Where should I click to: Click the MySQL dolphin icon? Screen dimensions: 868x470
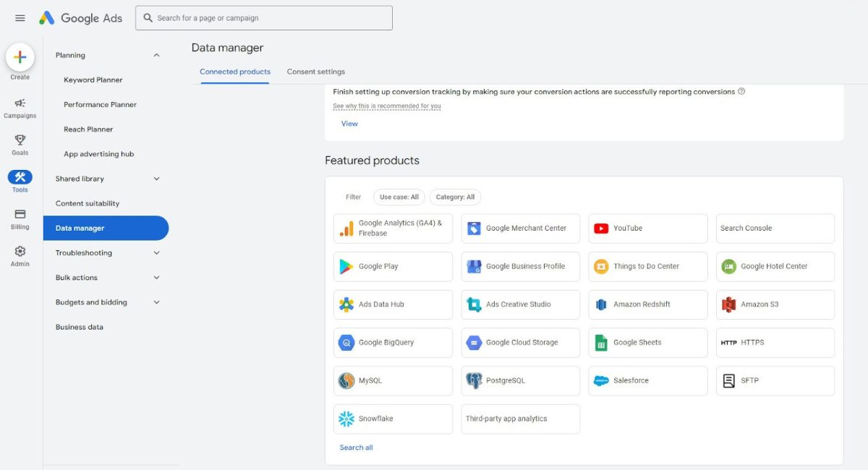coord(346,380)
